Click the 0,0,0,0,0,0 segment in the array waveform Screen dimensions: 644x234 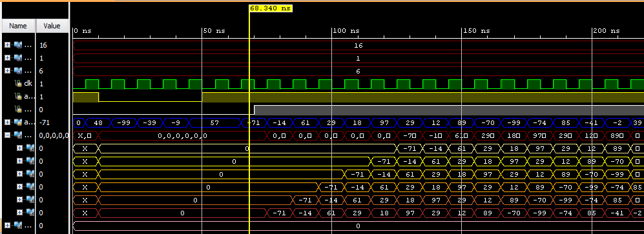point(182,135)
